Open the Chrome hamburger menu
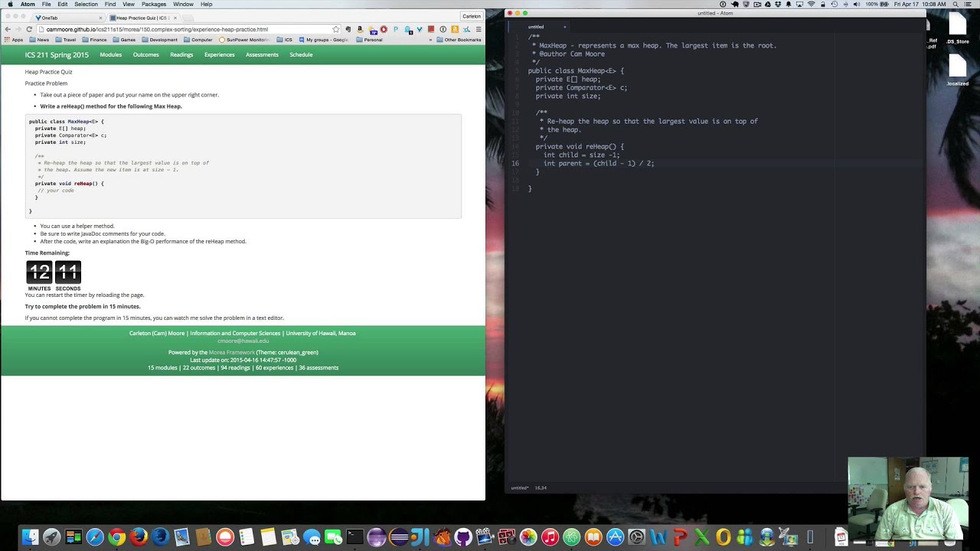Image resolution: width=980 pixels, height=551 pixels. point(479,29)
